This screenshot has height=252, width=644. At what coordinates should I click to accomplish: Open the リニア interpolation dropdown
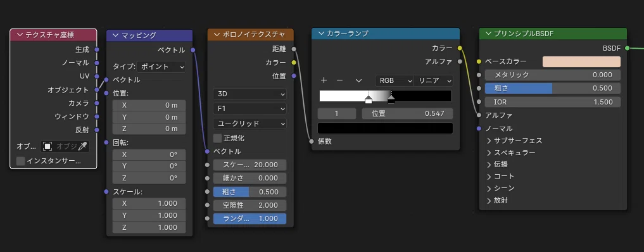[433, 81]
